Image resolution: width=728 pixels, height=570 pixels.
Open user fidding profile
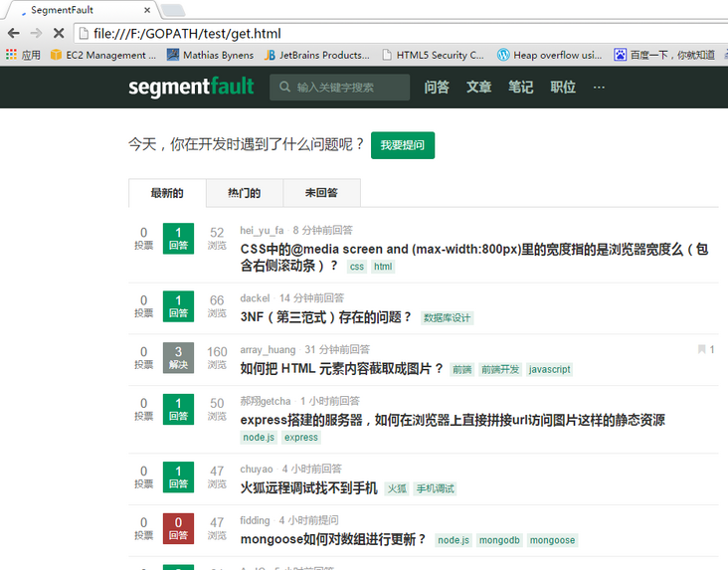(x=255, y=520)
